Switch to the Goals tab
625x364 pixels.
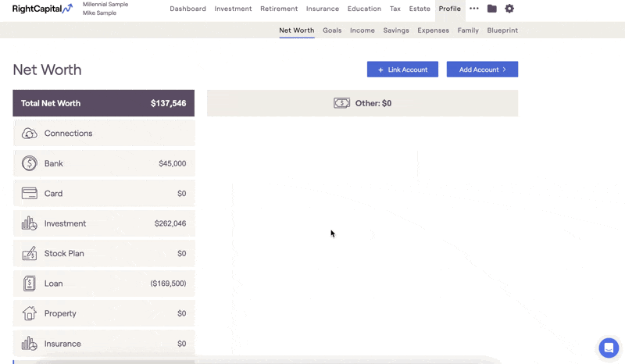click(x=332, y=30)
